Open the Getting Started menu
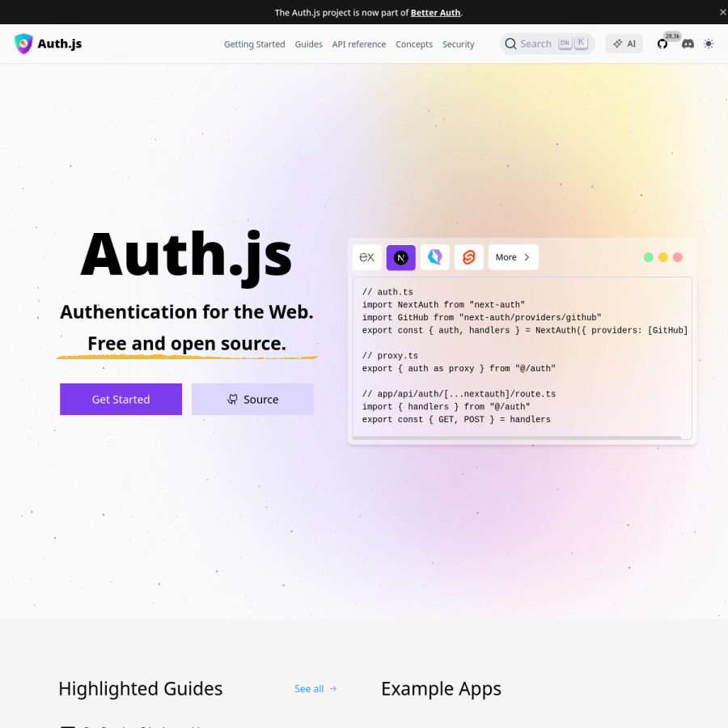 [255, 44]
